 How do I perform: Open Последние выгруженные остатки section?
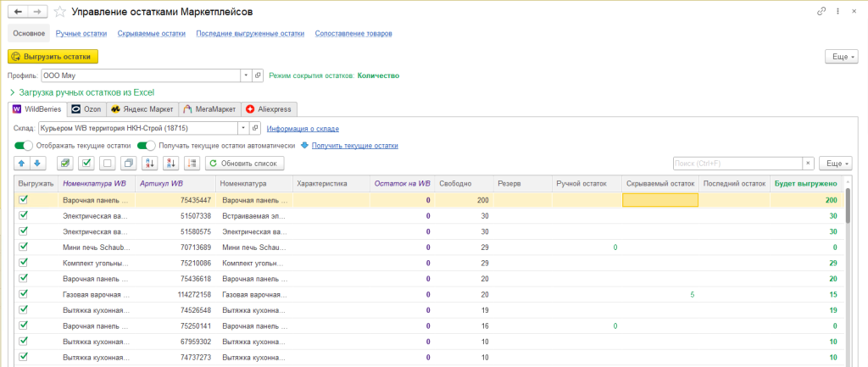click(250, 33)
